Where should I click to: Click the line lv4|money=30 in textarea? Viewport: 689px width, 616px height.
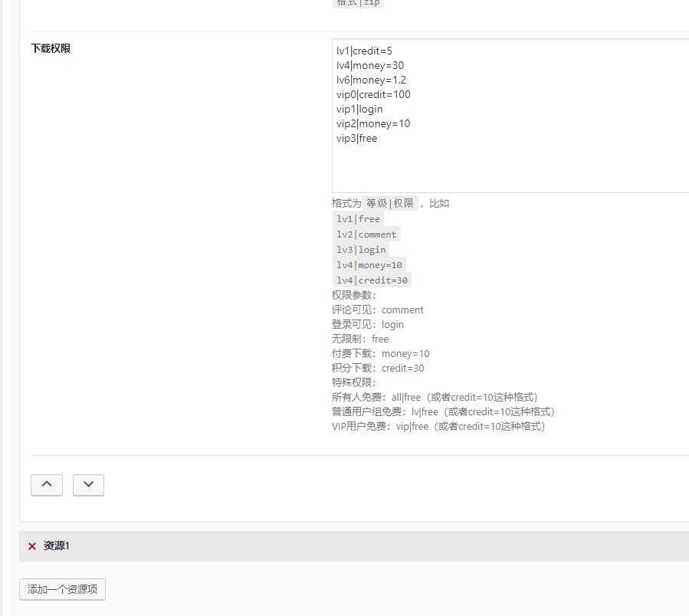click(x=370, y=65)
